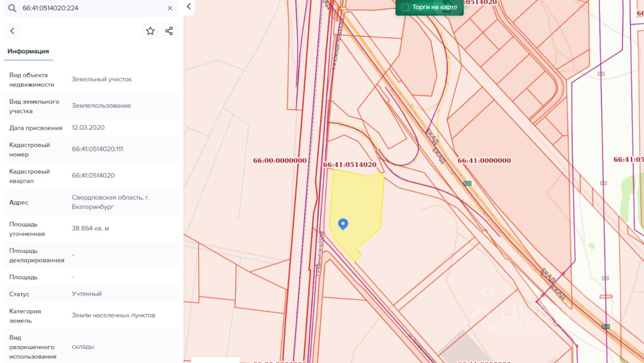Focus the search field with 66:41:0514020:224
The image size is (644, 363).
click(x=91, y=9)
